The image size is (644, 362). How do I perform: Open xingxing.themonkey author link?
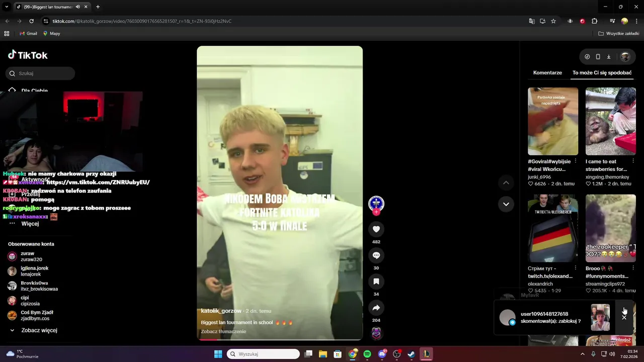[x=607, y=177]
